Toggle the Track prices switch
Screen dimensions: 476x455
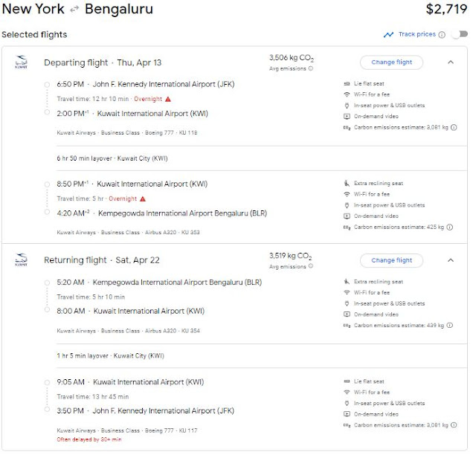(460, 34)
